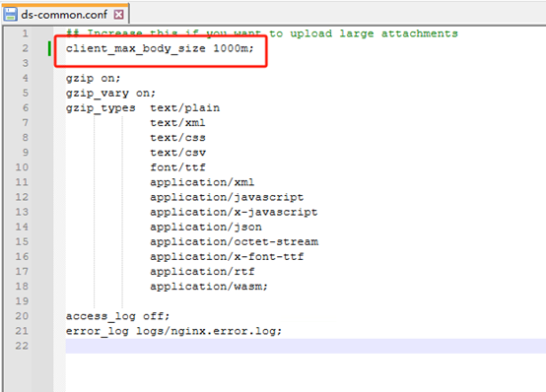Click the application/octet-stream entry
The width and height of the screenshot is (546, 392).
[x=234, y=242]
